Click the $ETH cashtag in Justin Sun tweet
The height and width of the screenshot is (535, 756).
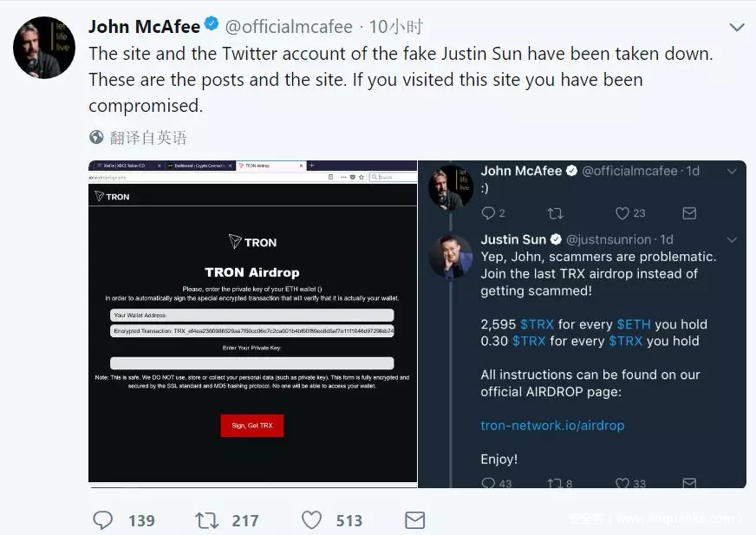point(633,324)
